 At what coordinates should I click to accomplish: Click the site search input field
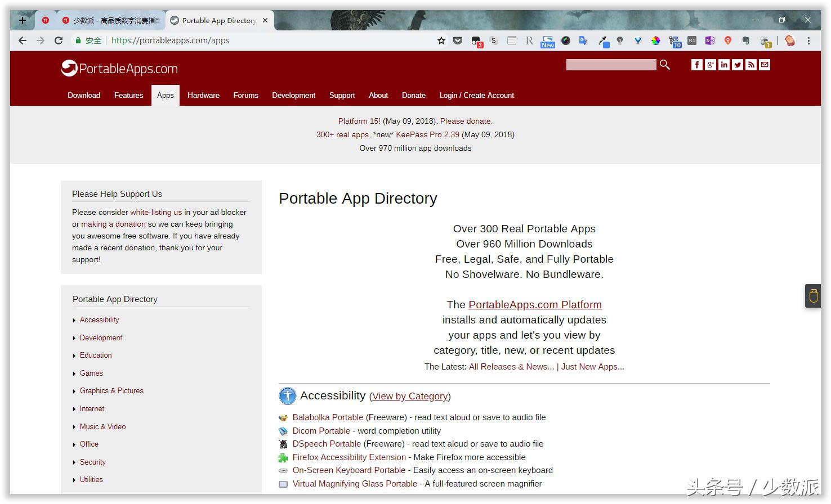(611, 65)
